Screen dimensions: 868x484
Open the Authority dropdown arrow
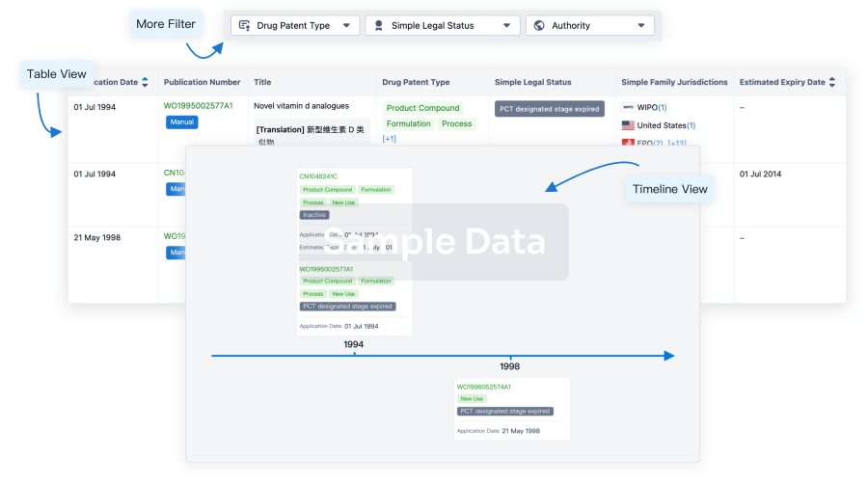640,26
